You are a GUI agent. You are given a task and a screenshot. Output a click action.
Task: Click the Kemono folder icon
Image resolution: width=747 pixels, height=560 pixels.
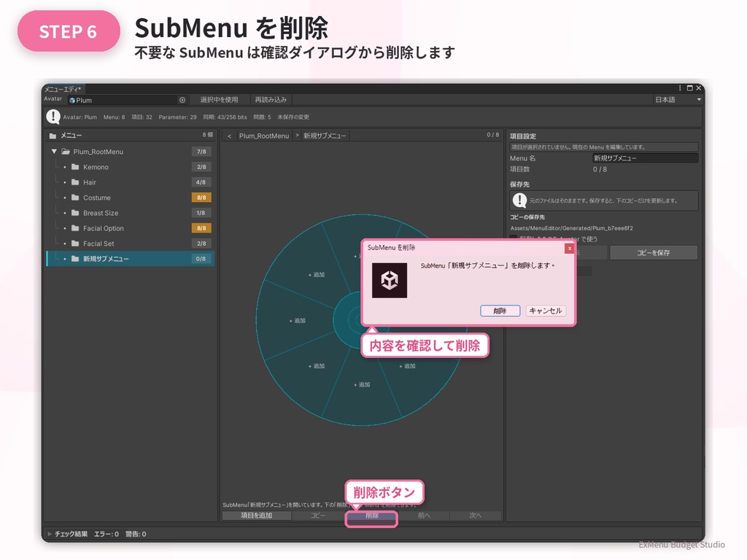click(75, 167)
